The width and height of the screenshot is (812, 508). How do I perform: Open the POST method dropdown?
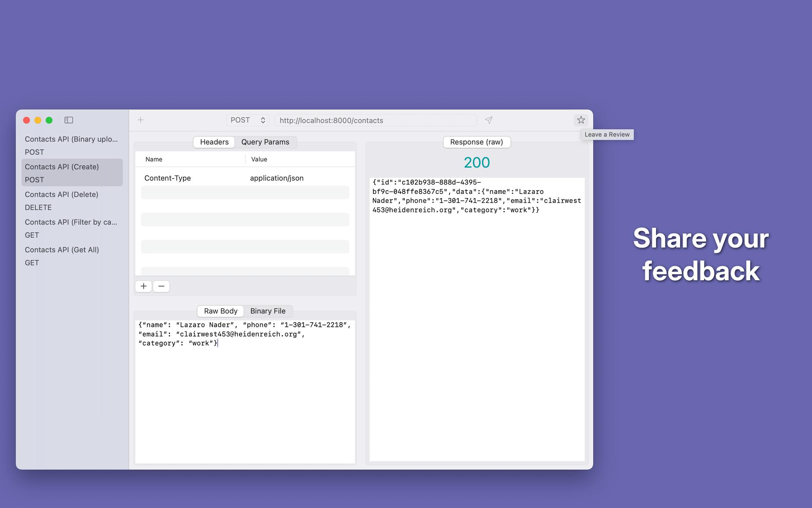click(x=248, y=120)
